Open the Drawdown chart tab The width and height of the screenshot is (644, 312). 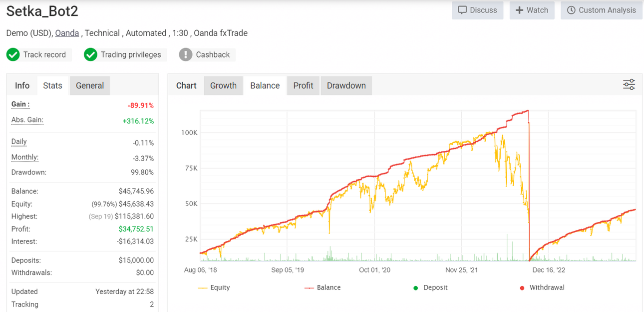346,85
